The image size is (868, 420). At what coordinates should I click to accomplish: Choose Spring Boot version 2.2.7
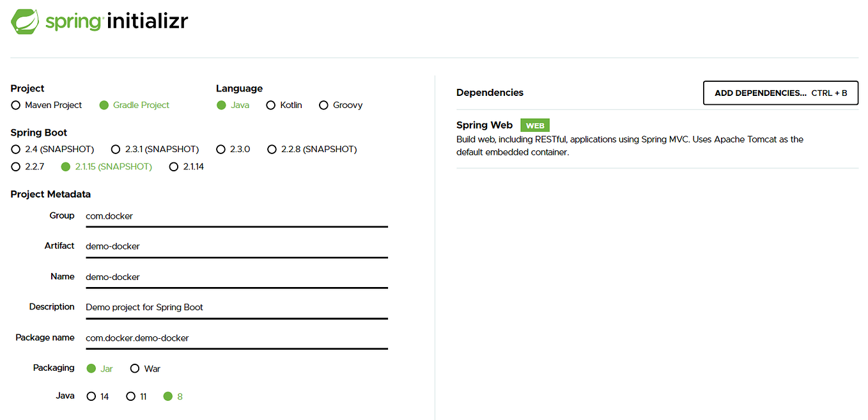14,166
